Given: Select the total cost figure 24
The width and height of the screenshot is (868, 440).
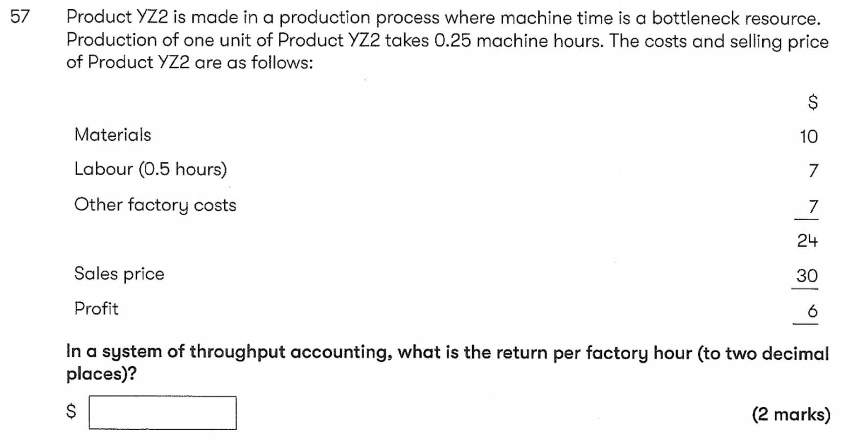Looking at the screenshot, I should coord(807,241).
